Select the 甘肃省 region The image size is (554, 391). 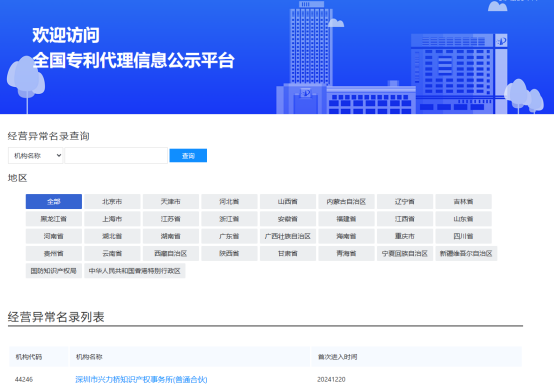pos(288,254)
